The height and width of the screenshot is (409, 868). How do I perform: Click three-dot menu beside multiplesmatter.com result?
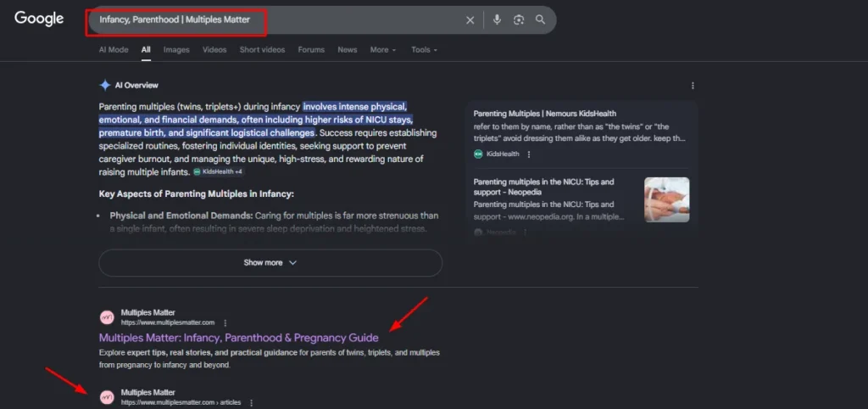tap(225, 323)
